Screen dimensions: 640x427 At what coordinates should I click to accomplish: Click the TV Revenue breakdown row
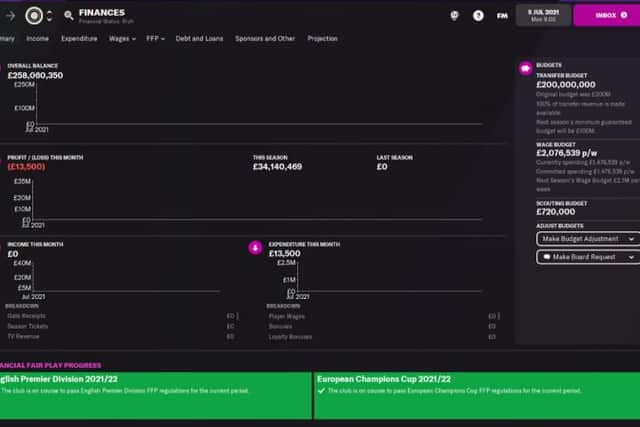[121, 336]
